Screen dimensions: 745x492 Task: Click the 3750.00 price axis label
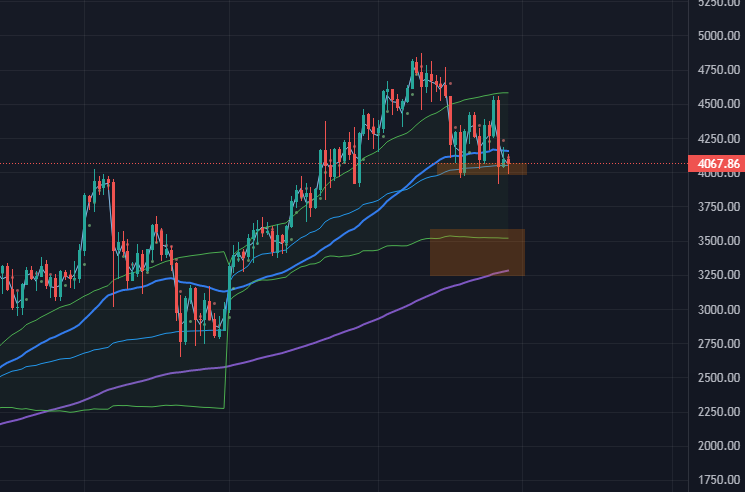pos(719,207)
